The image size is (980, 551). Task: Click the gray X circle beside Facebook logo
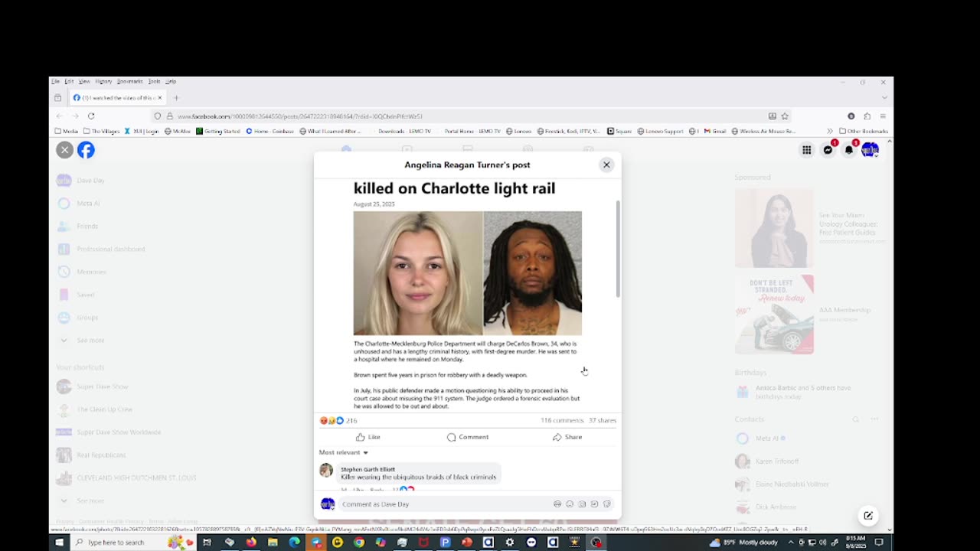click(x=64, y=150)
